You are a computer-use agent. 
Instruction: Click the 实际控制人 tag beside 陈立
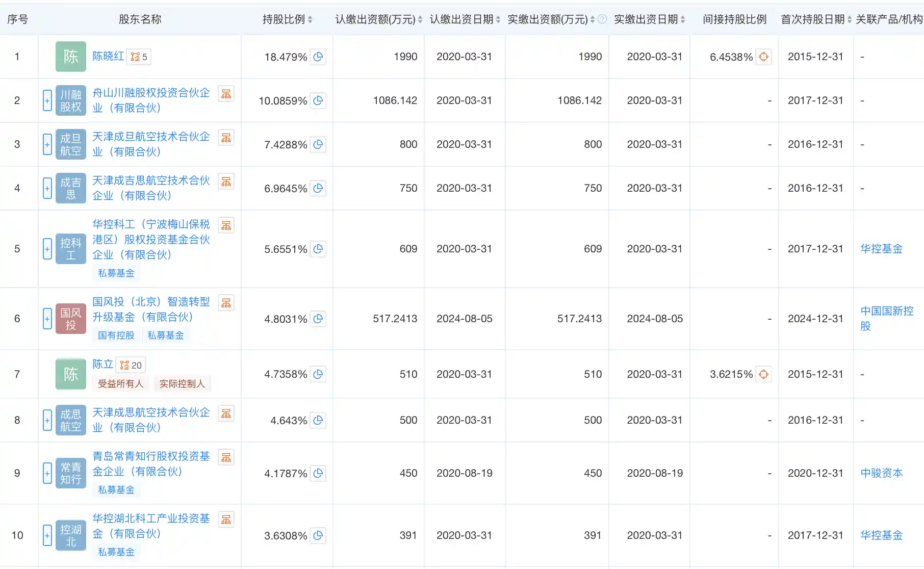(183, 383)
